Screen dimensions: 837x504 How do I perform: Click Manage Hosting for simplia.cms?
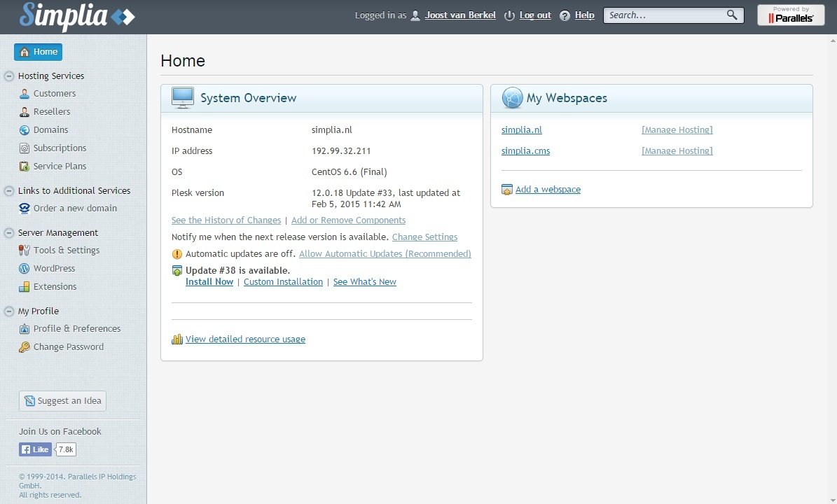coord(677,151)
